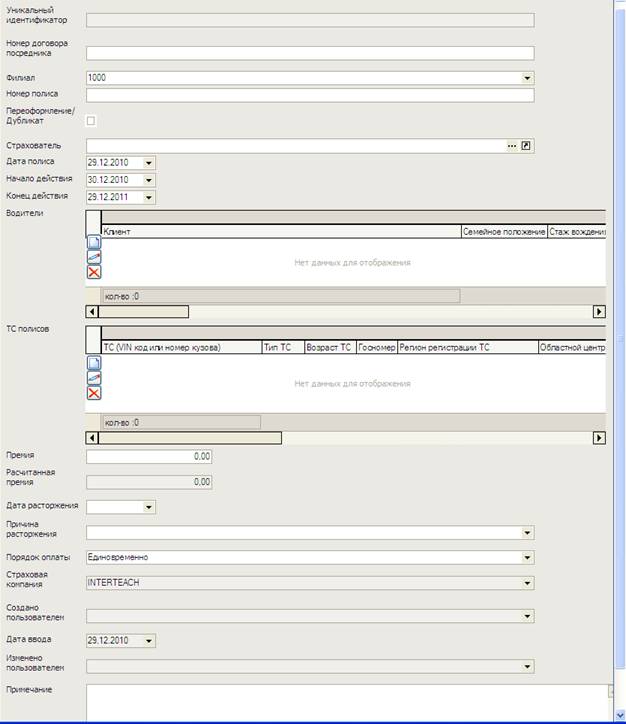Toggle the Переоформление/Дубликат checkbox
The image size is (626, 724).
92,121
